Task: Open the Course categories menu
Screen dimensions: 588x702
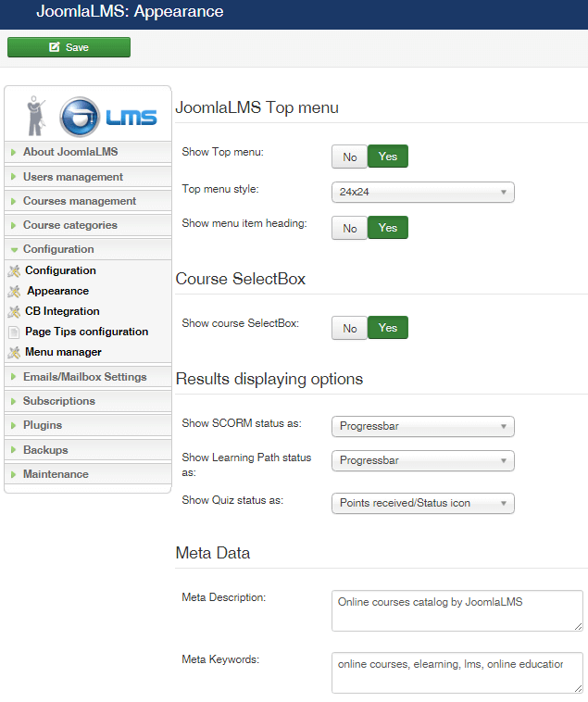Action: pos(88,225)
